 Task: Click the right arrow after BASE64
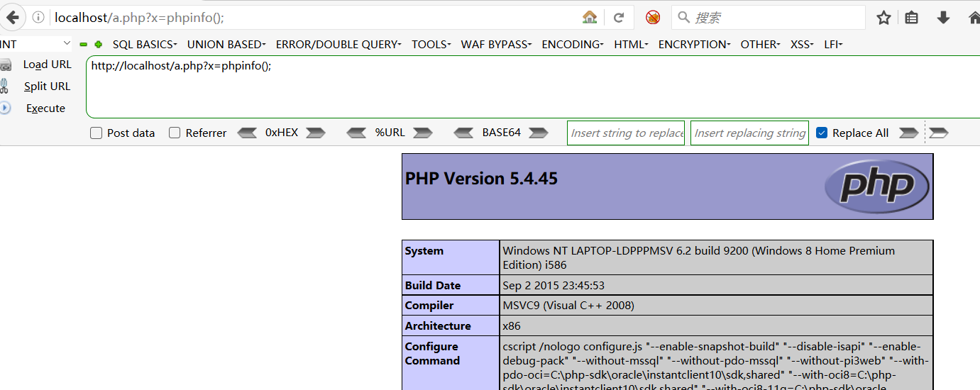pos(539,133)
